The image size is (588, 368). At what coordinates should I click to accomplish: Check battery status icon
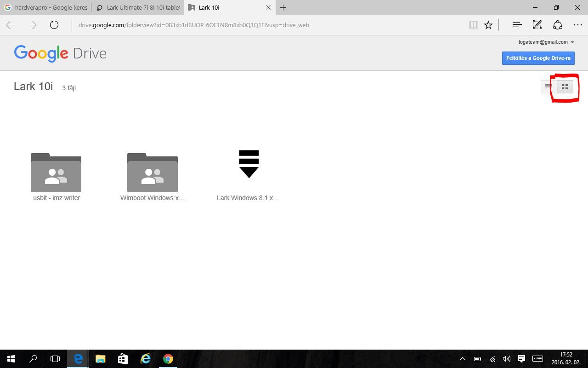point(477,359)
